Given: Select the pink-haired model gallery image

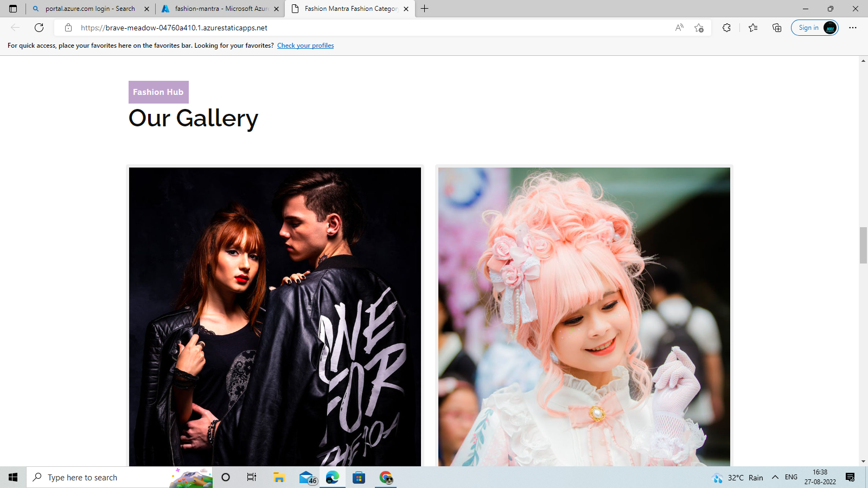Looking at the screenshot, I should pos(583,314).
